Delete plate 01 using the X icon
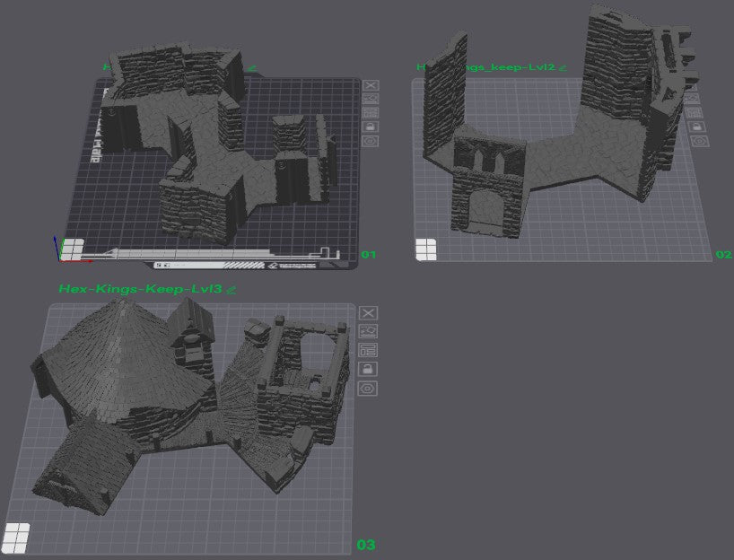Screen dimensions: 734x560 click(371, 86)
